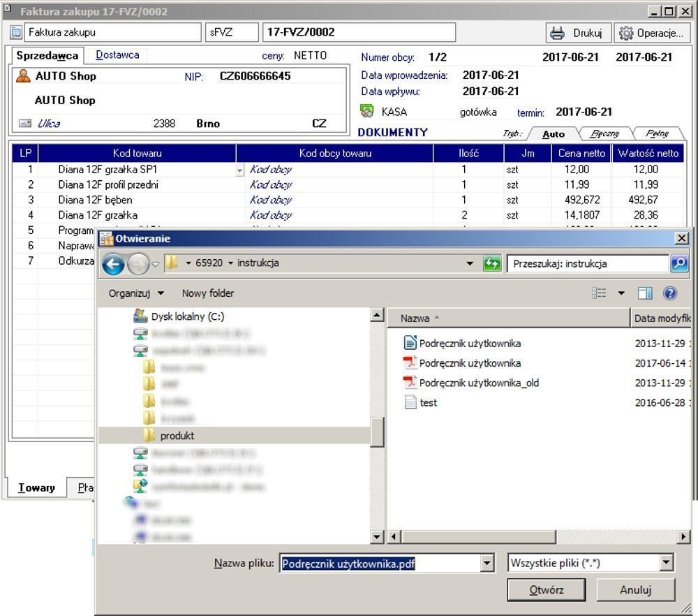This screenshot has width=698, height=616.
Task: Click the Kod towaru column header
Action: pyautogui.click(x=137, y=153)
